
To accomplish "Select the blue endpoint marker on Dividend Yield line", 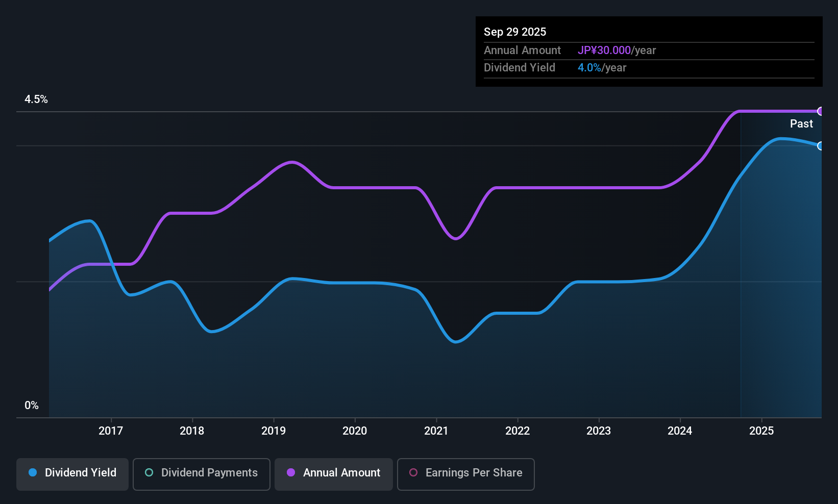I will coord(821,146).
